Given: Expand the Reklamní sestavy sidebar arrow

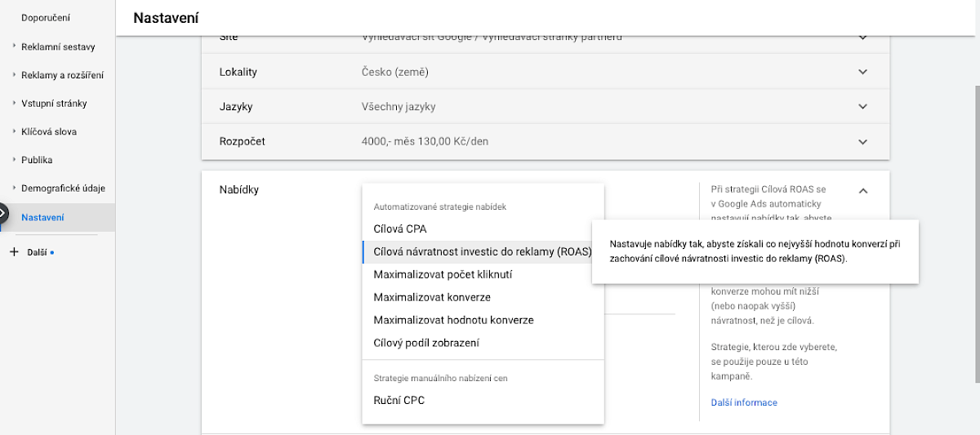Looking at the screenshot, I should (14, 47).
